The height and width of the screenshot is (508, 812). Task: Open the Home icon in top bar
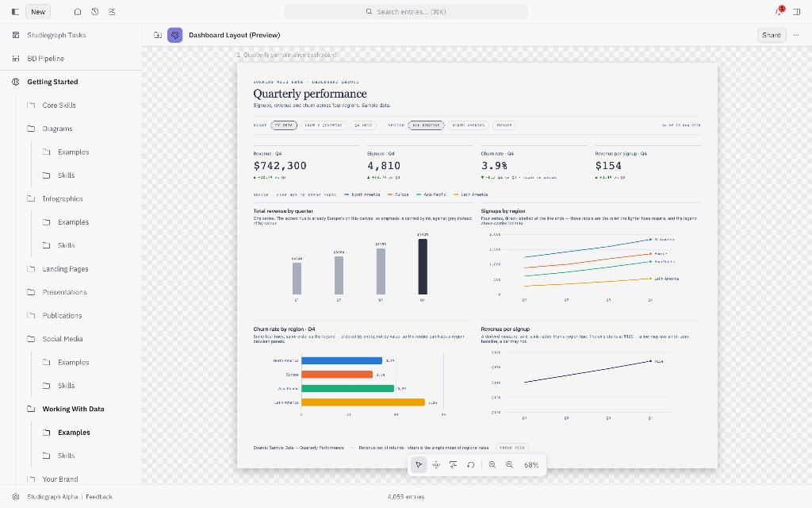pos(77,11)
